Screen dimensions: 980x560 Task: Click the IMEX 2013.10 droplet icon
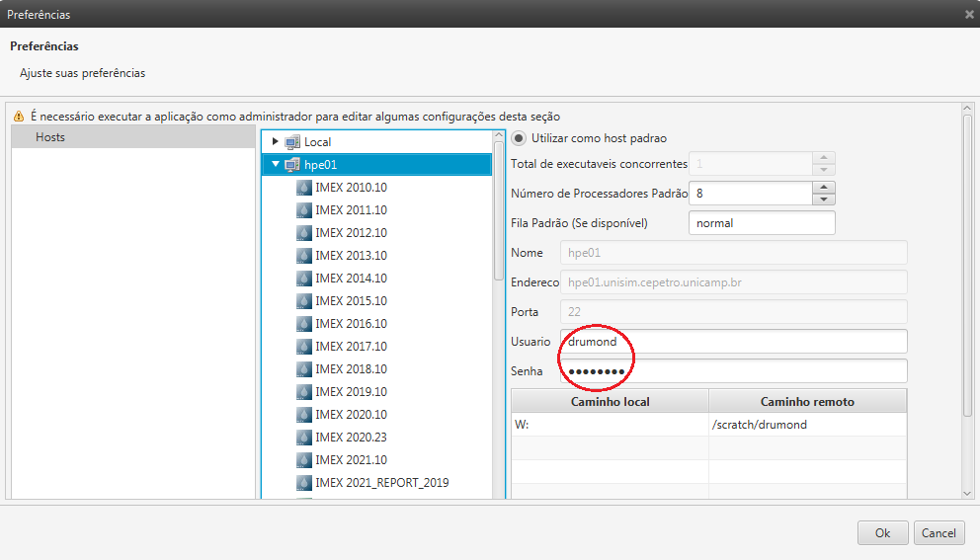tap(303, 256)
